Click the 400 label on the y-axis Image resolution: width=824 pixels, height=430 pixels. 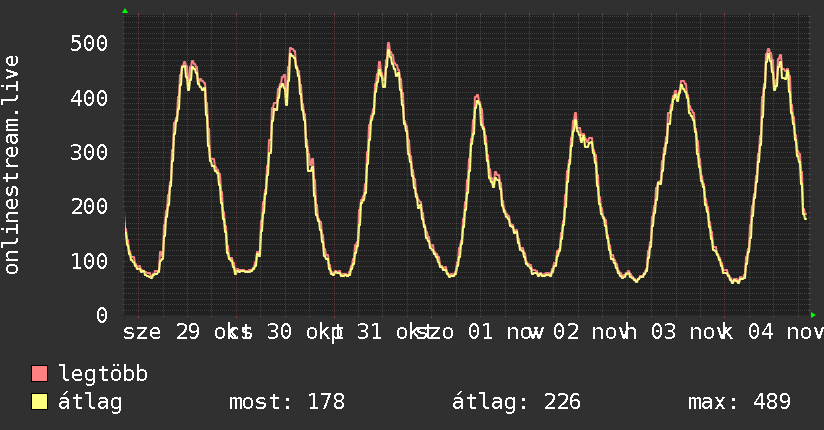[x=90, y=98]
